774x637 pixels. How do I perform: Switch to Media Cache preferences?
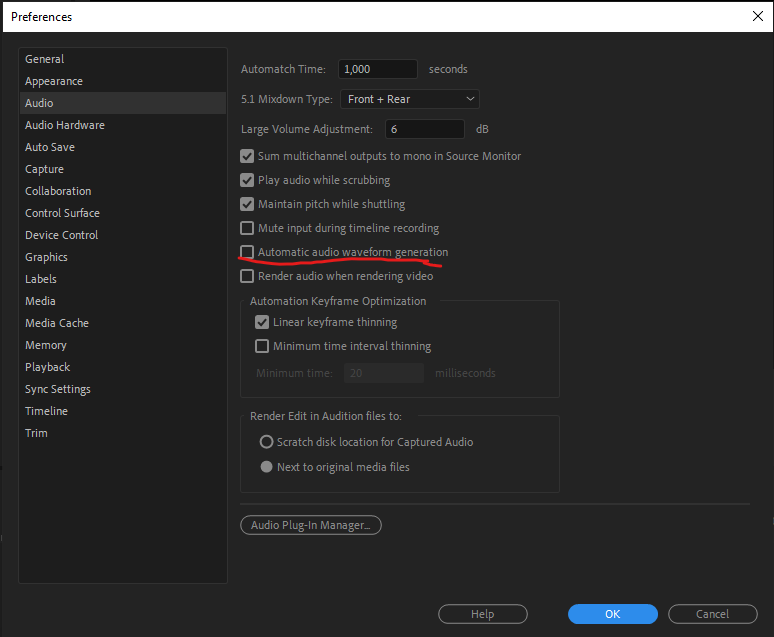click(57, 323)
